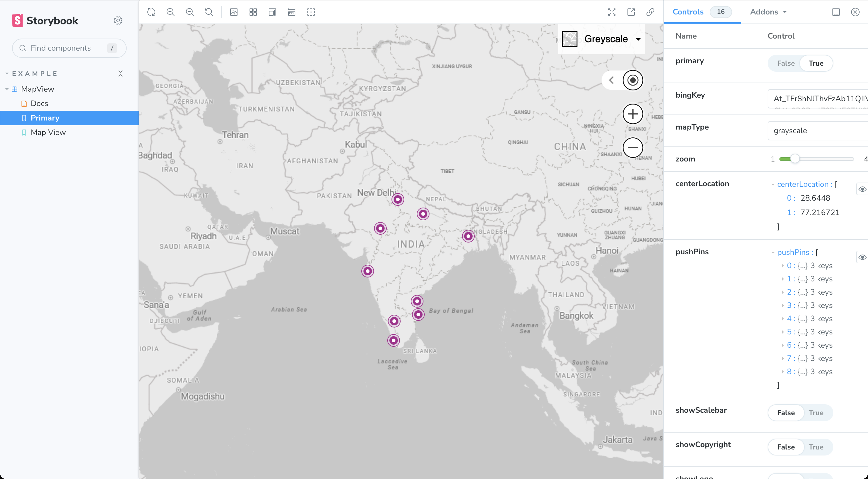This screenshot has width=868, height=479.
Task: Copy canvas link icon
Action: click(x=650, y=12)
